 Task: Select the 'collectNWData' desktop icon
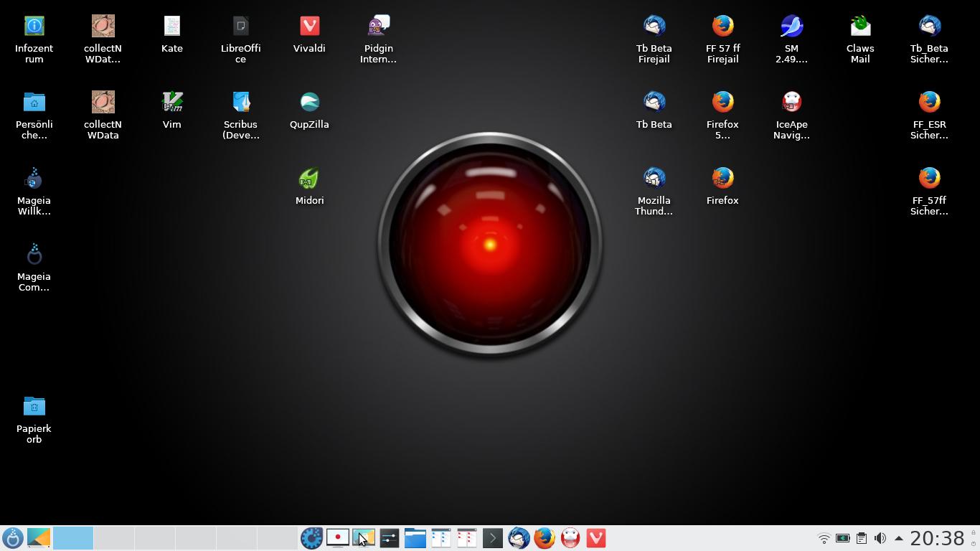coord(103,115)
